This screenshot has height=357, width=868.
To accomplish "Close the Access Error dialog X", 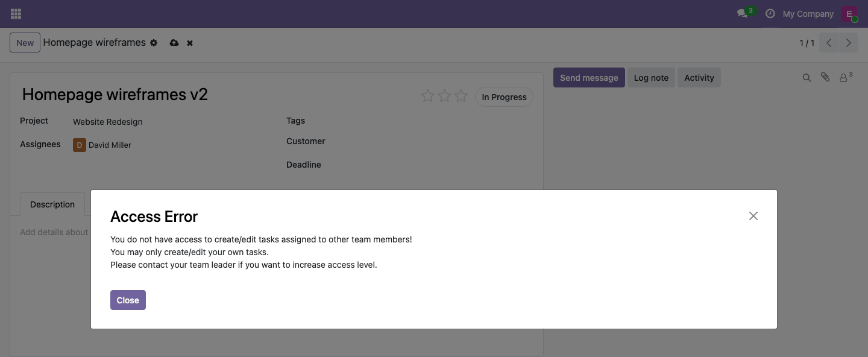I will click(753, 216).
